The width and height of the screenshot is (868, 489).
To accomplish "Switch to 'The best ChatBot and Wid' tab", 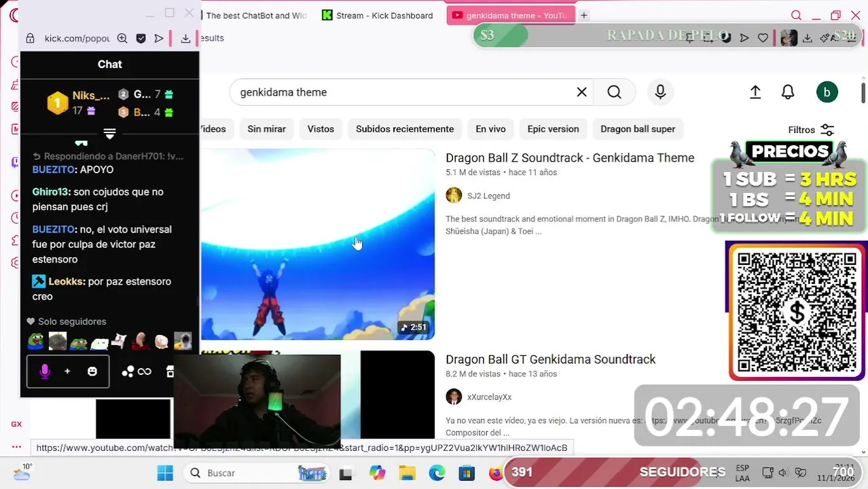I will coord(256,15).
